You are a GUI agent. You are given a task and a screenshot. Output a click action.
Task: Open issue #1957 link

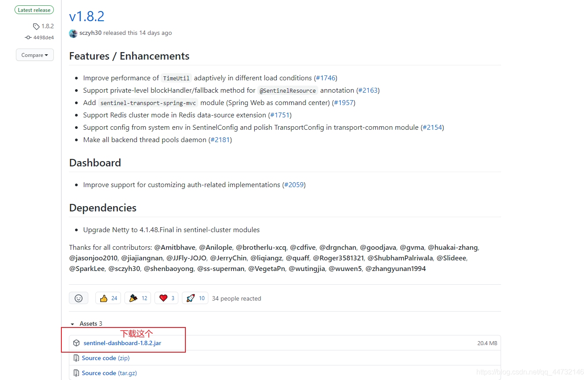pyautogui.click(x=343, y=103)
